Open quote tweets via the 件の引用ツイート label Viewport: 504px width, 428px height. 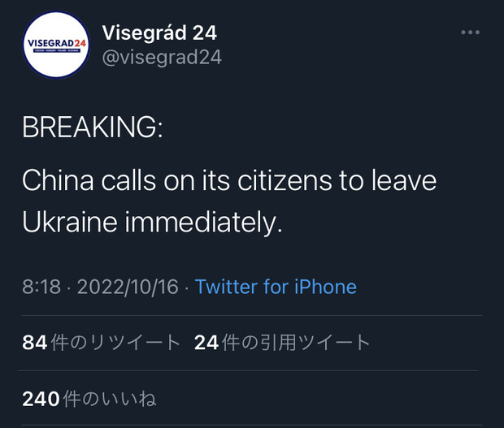pos(295,343)
